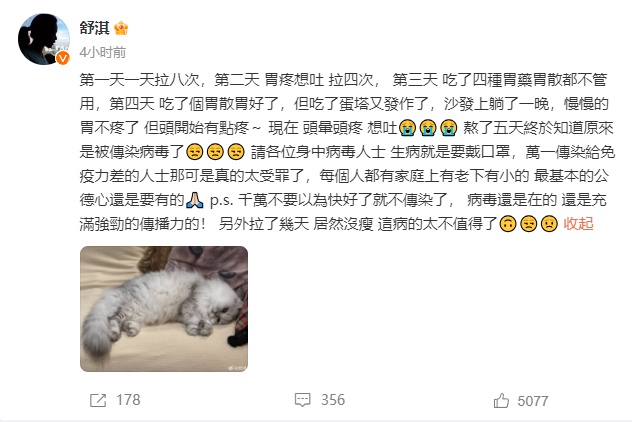Click the crown membership icon beside 舒淇
Screen dimensions: 632x422
pyautogui.click(x=121, y=28)
